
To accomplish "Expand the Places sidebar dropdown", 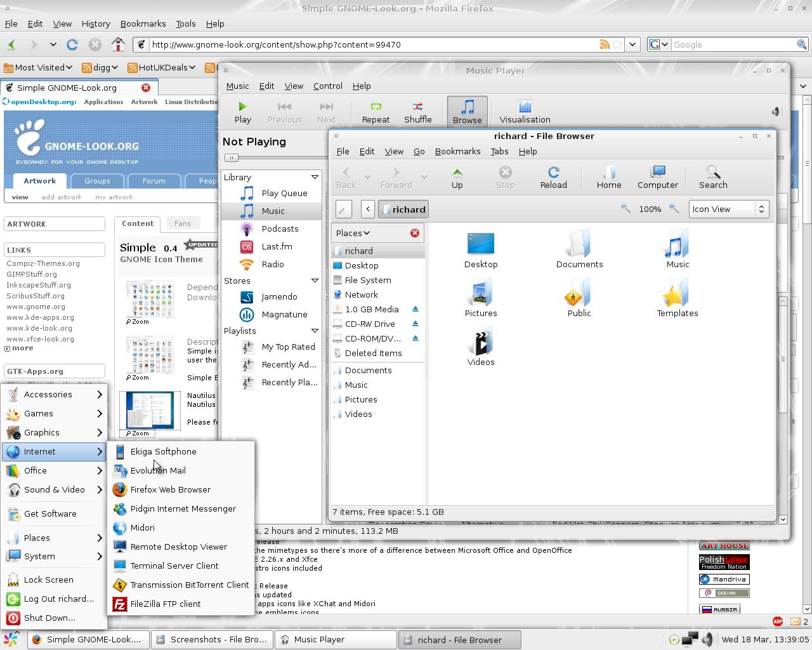I will [353, 233].
